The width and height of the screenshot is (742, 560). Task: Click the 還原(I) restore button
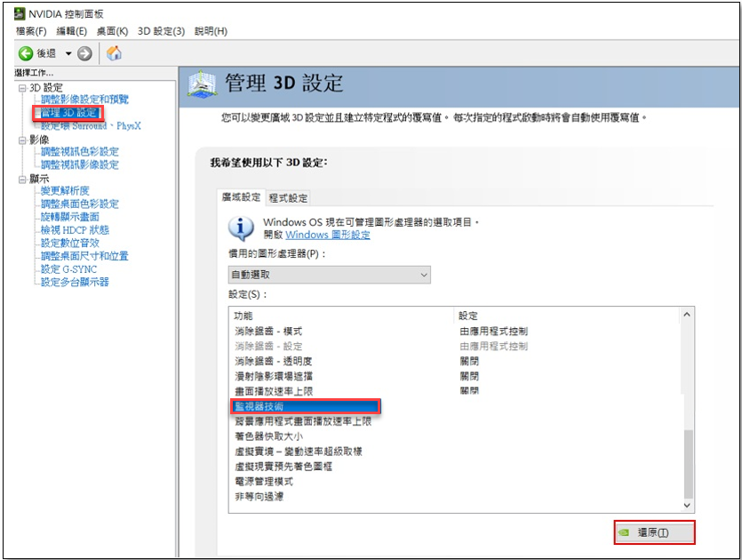click(654, 532)
